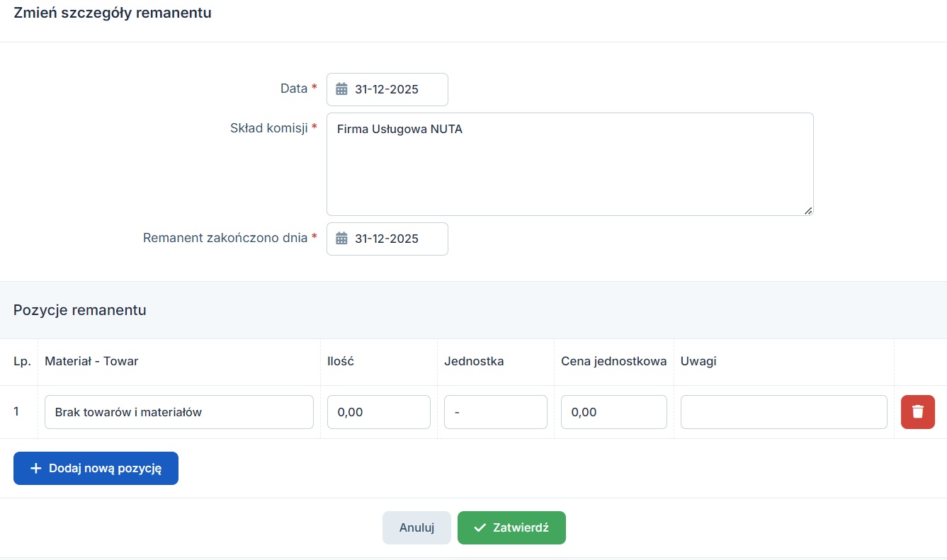
Task: Click the calendar icon in the Data field
Action: click(341, 89)
